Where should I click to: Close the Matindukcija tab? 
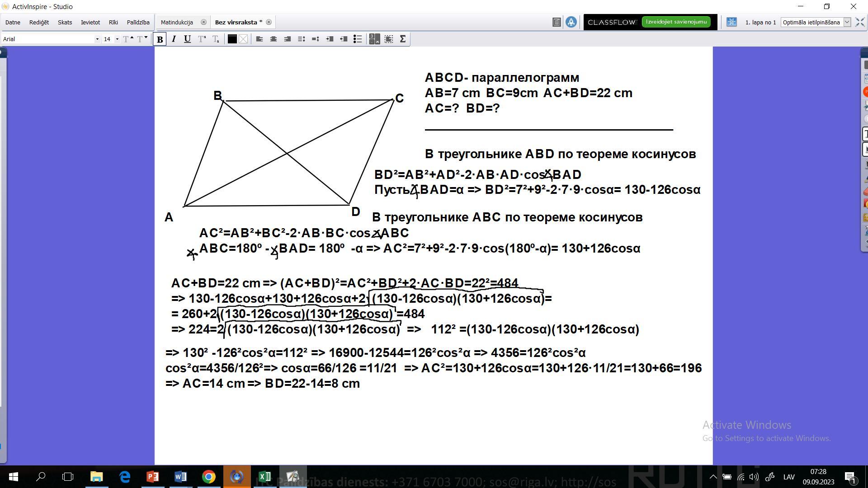(203, 22)
